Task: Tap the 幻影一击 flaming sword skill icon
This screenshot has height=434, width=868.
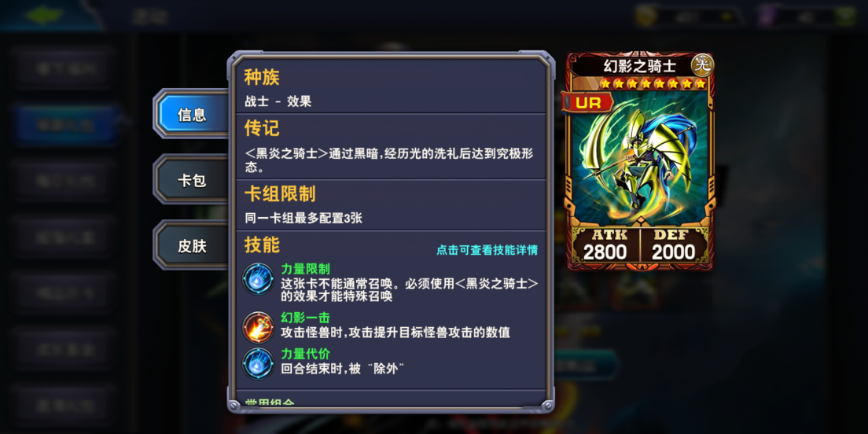Action: 258,327
